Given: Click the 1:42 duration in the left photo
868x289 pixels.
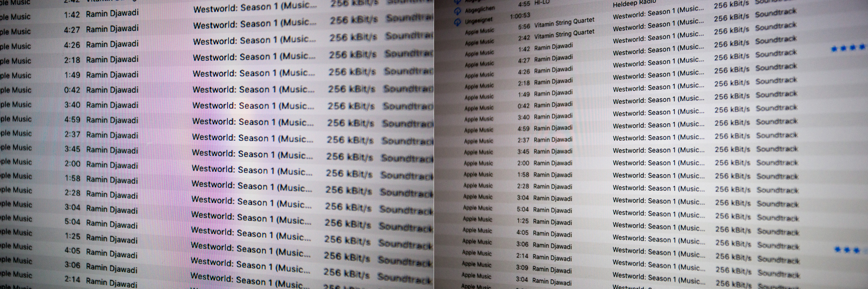Looking at the screenshot, I should pos(72,15).
